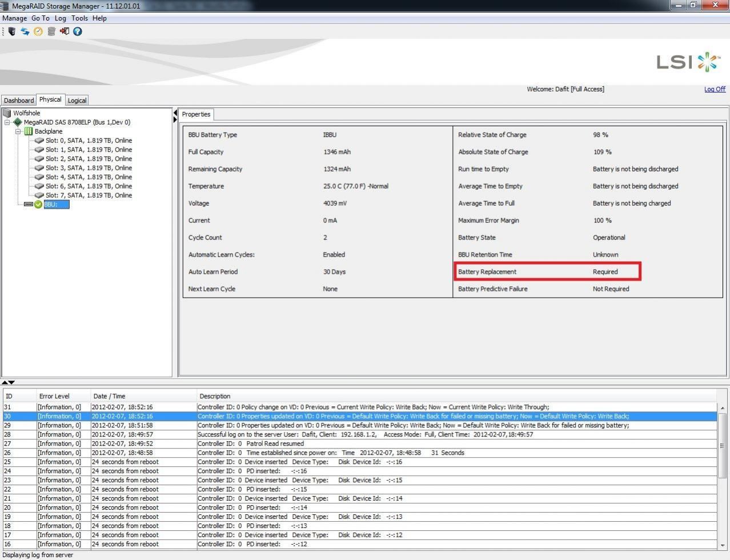Select log row 30 Properties updated entry
Viewport: 730px width, 560px height.
click(360, 417)
